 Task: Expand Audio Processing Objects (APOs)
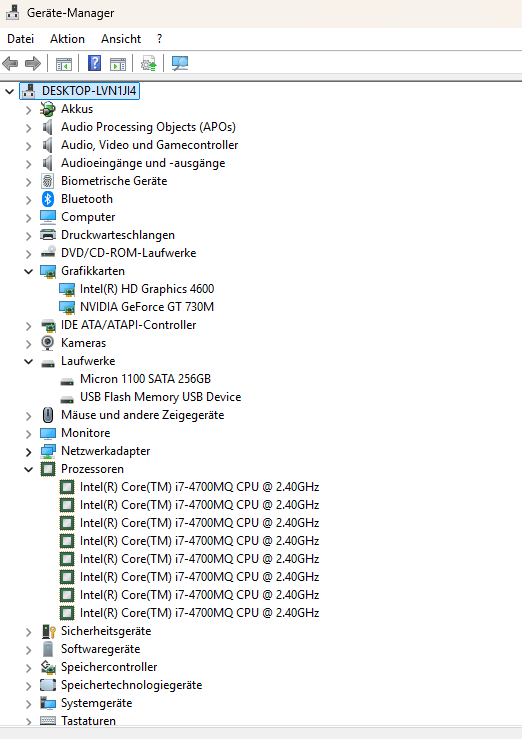pyautogui.click(x=29, y=128)
